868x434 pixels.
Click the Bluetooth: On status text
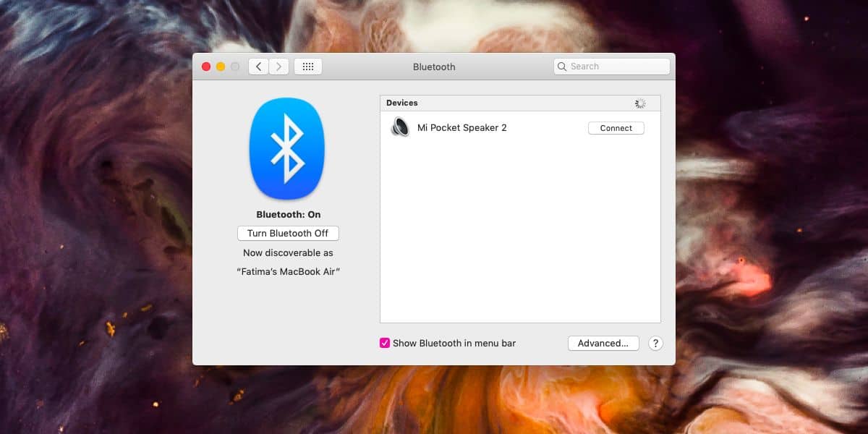click(x=286, y=214)
